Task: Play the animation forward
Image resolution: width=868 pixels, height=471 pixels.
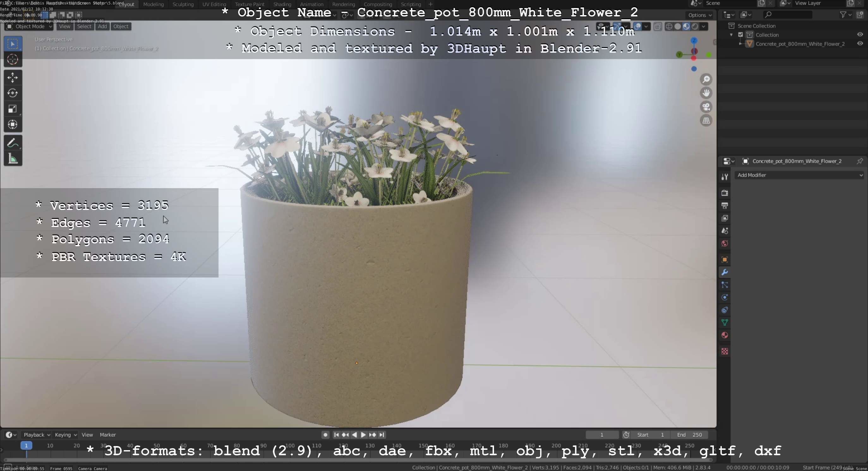Action: pyautogui.click(x=363, y=435)
